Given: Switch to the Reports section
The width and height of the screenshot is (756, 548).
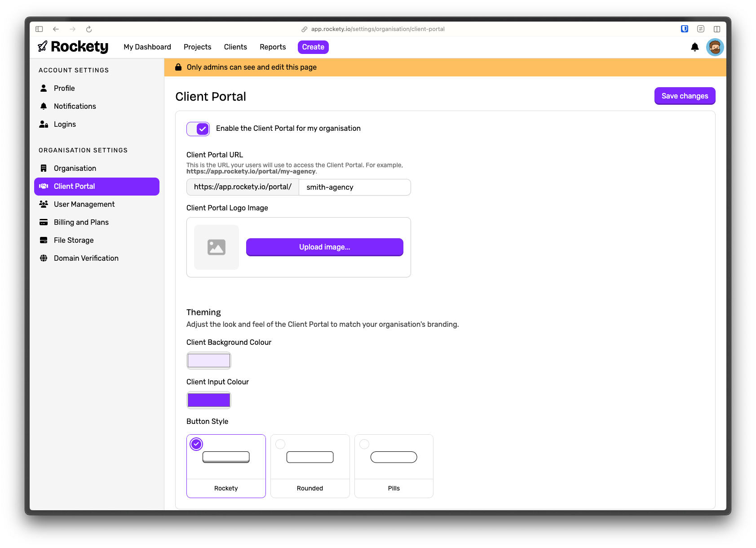Looking at the screenshot, I should click(x=272, y=47).
